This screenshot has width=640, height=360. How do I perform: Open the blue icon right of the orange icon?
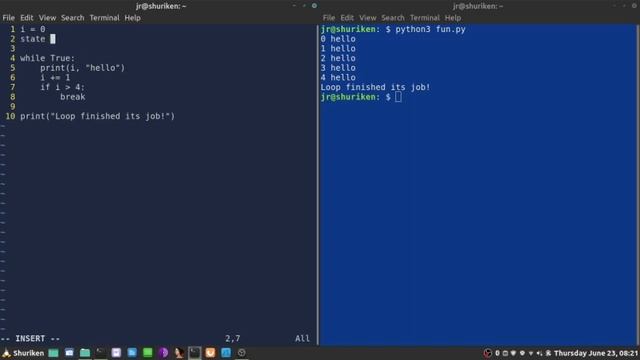point(226,353)
